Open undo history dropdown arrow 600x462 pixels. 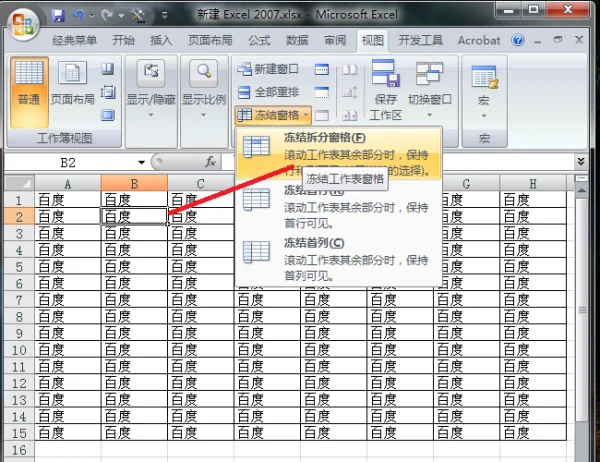tap(92, 16)
